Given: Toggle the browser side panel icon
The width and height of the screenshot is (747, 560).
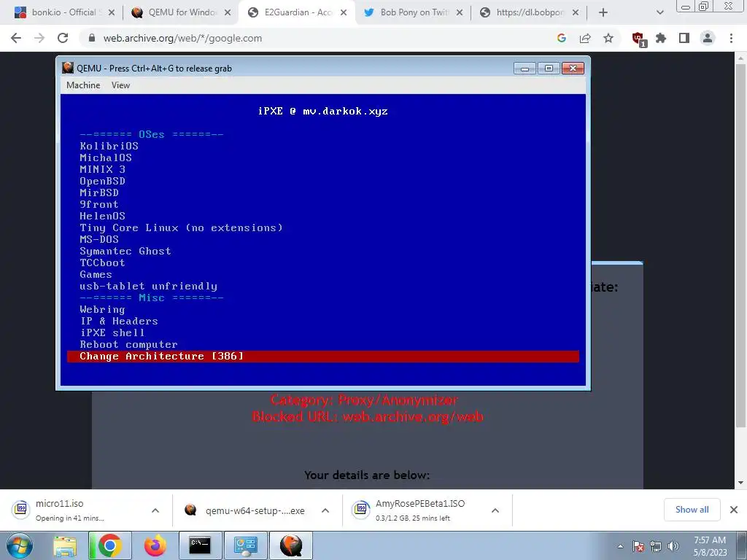Looking at the screenshot, I should pyautogui.click(x=684, y=38).
